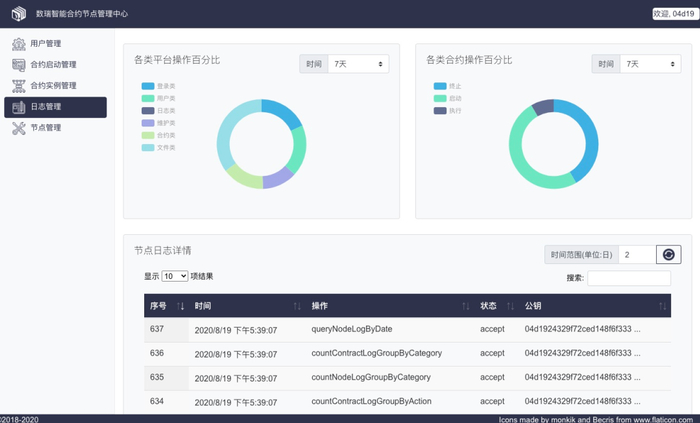
Task: Select row number 636 cell
Action: point(166,354)
